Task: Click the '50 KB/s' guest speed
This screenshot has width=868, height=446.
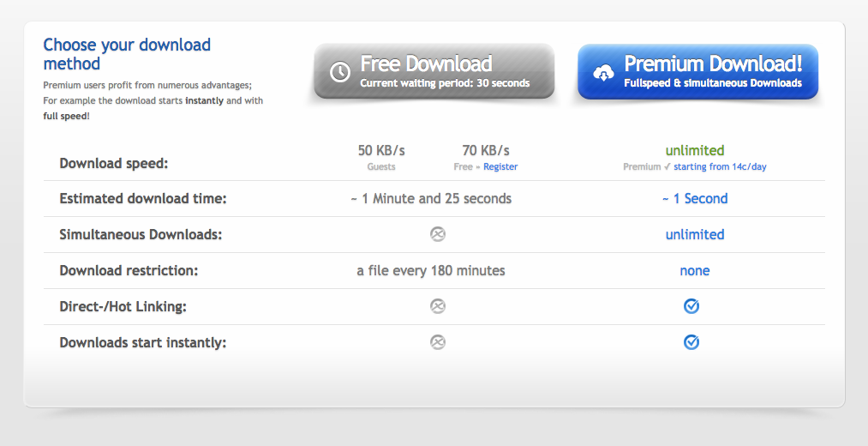Action: 381,150
